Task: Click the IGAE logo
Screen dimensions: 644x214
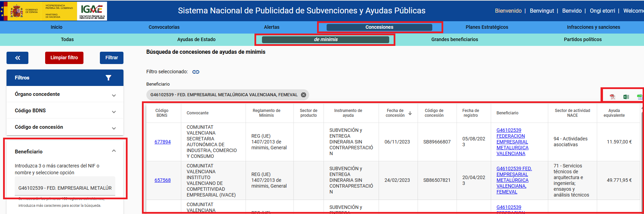Action: coord(92,11)
